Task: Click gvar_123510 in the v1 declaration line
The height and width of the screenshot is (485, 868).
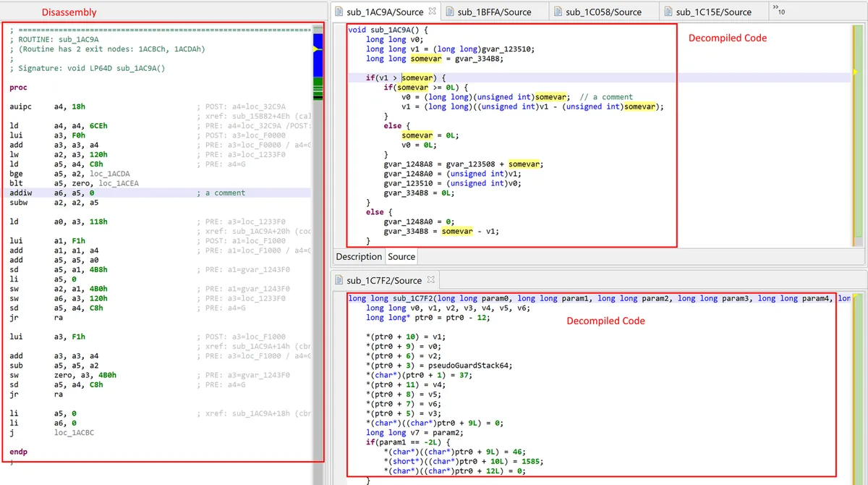Action: (x=509, y=49)
